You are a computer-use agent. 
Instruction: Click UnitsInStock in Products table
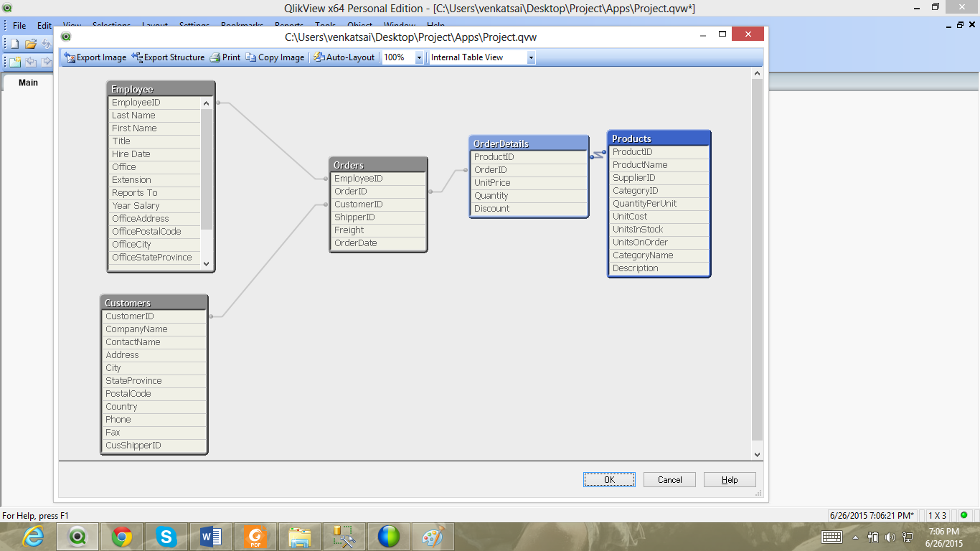[x=659, y=230]
